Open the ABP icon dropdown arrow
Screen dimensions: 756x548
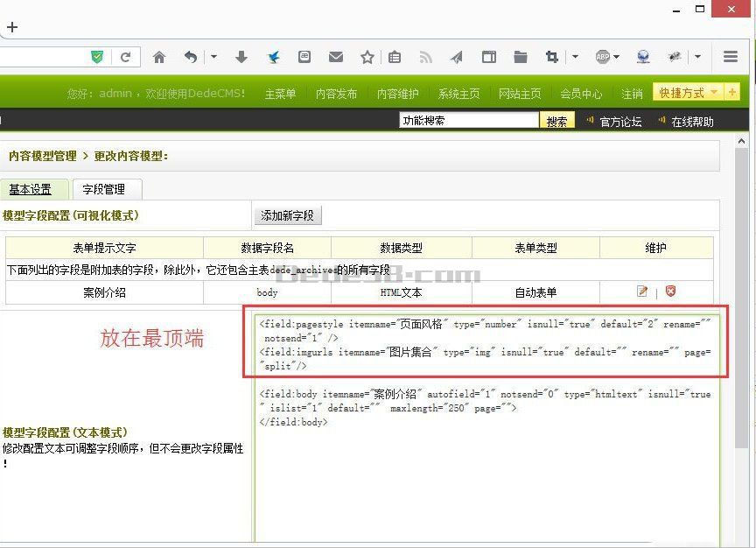(x=615, y=56)
